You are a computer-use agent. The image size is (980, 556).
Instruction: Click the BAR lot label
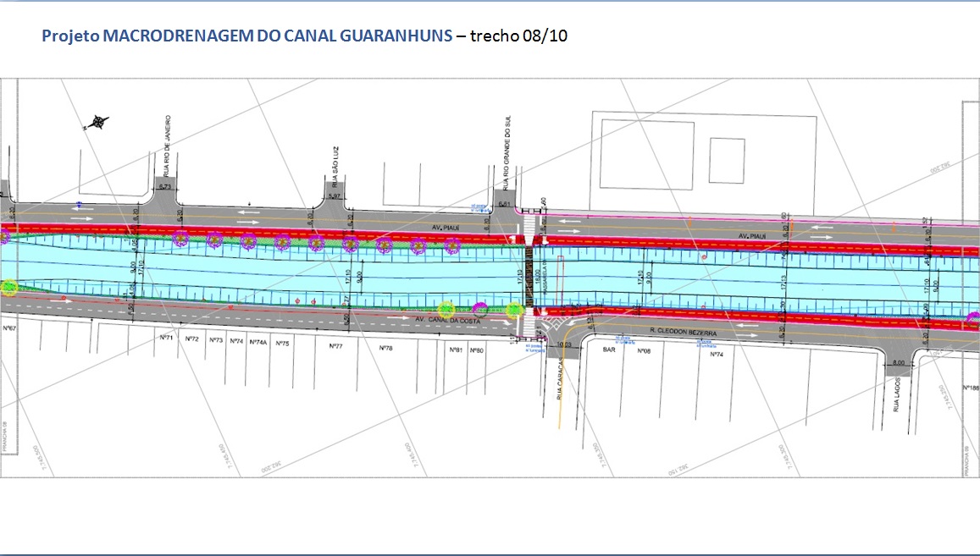[x=607, y=350]
